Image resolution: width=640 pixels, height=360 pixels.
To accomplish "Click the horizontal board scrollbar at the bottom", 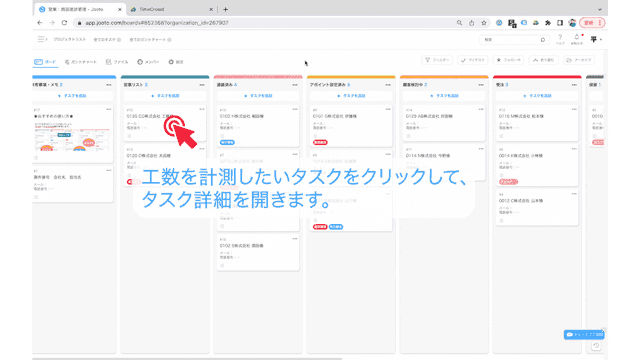I will click(x=187, y=358).
